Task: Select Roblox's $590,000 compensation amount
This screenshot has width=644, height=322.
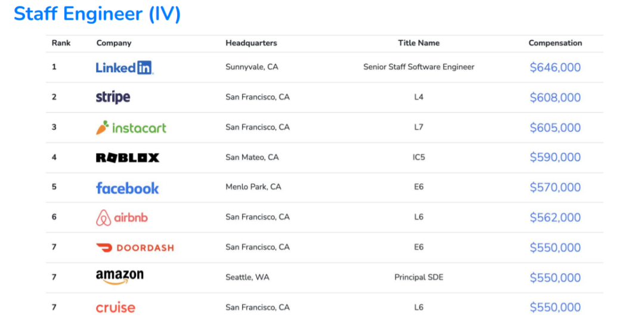Action: [x=555, y=157]
